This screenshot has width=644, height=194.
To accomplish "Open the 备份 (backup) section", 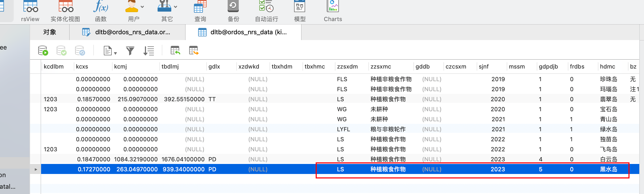I will click(x=233, y=11).
